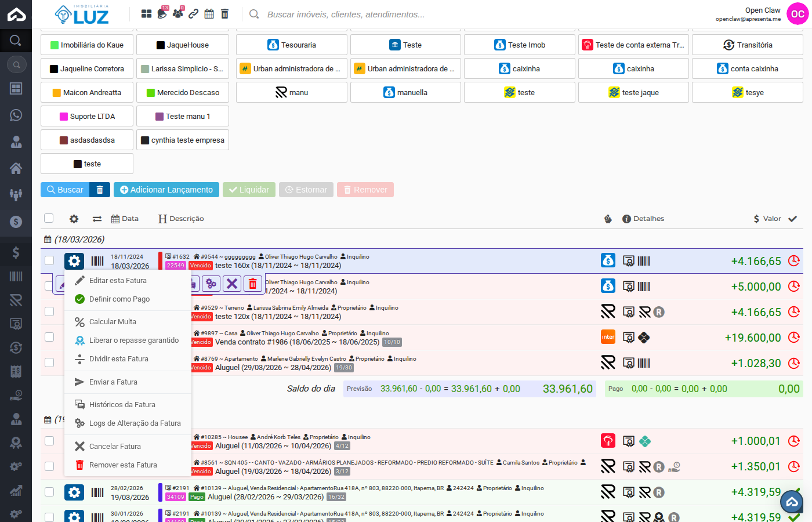
Task: Open gear dropdown on the 28/02/2026 row
Action: [74, 492]
